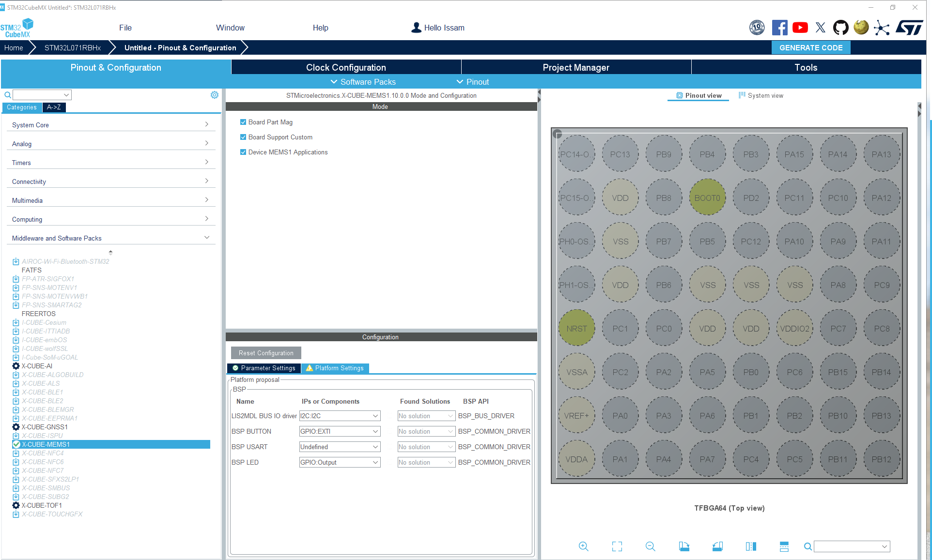The width and height of the screenshot is (932, 560).
Task: Expand the System Core category
Action: tap(111, 125)
